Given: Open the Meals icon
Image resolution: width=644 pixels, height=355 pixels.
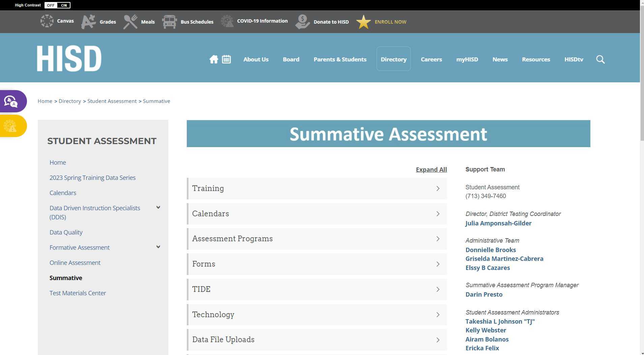Looking at the screenshot, I should pyautogui.click(x=129, y=21).
